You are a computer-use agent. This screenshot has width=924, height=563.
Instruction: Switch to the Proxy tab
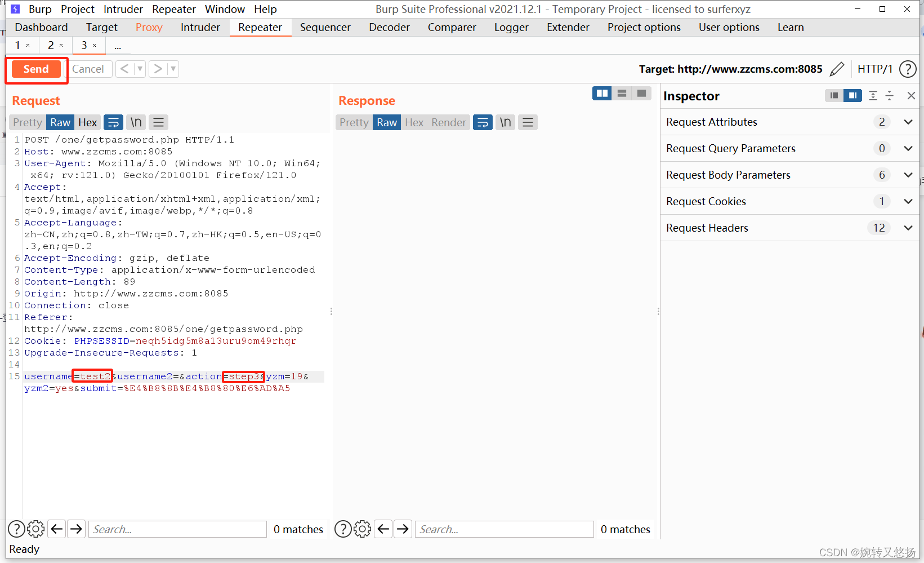click(x=149, y=27)
